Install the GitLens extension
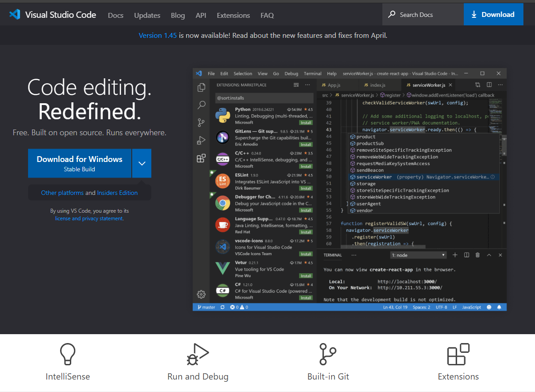535x392 pixels. click(x=306, y=145)
